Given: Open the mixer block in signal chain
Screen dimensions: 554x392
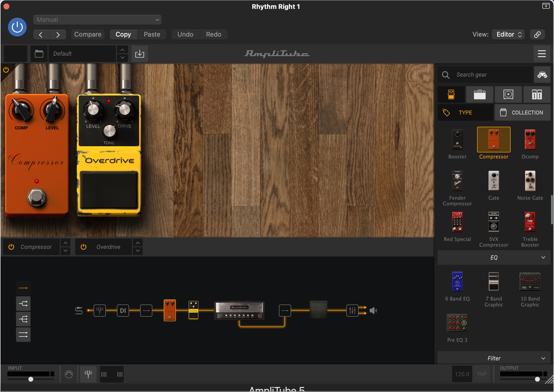Looking at the screenshot, I should coord(352,310).
